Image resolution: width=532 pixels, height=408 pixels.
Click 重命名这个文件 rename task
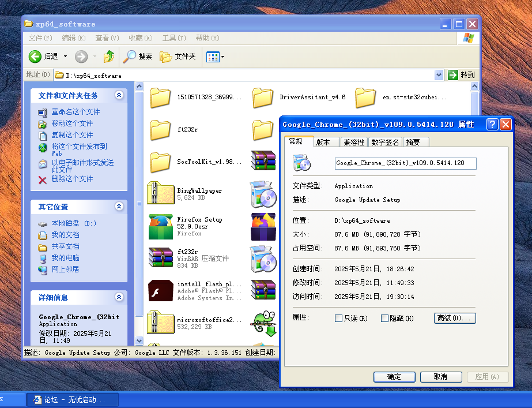coord(76,112)
